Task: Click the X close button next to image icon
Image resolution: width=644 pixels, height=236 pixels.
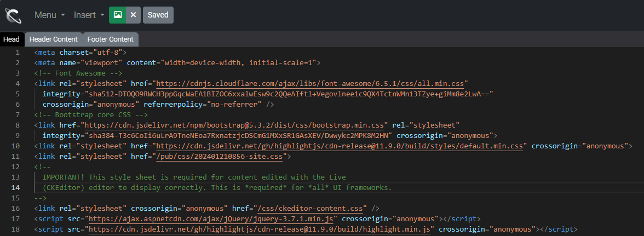Action: click(x=133, y=15)
